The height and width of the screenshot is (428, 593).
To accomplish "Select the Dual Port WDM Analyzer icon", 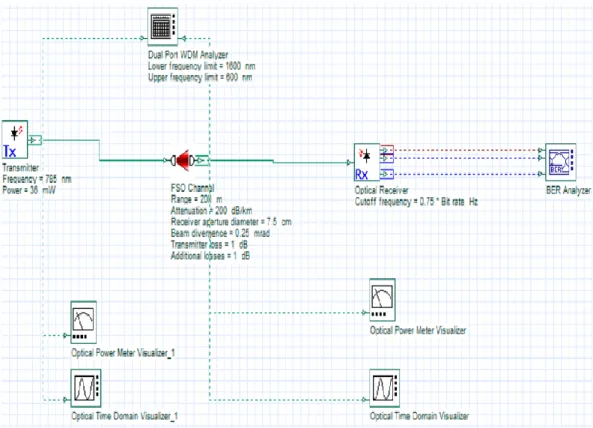I will pyautogui.click(x=162, y=27).
